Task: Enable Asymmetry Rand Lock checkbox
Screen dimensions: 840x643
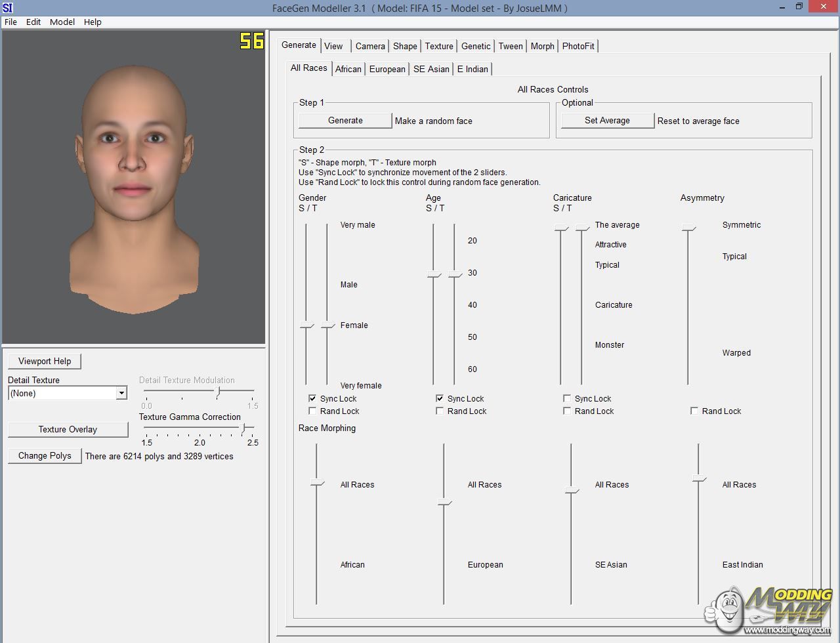Action: pos(694,411)
